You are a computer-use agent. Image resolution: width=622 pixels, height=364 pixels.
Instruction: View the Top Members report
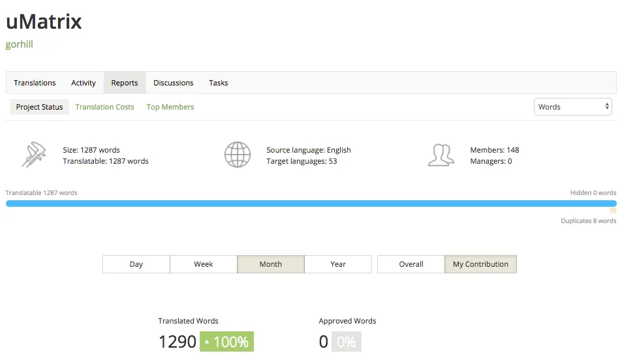click(x=170, y=107)
